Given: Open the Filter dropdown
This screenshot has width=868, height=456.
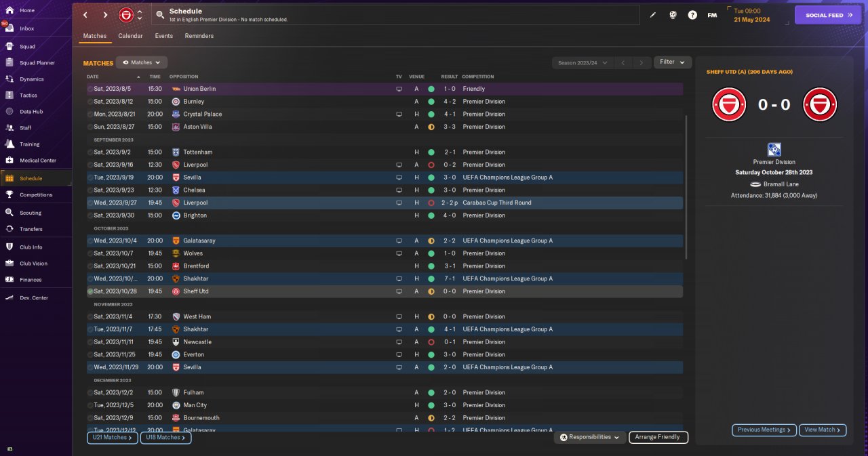Looking at the screenshot, I should (673, 62).
